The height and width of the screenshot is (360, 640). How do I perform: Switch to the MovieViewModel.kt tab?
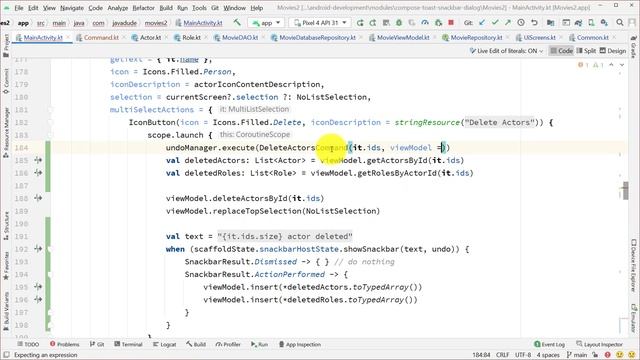402,38
